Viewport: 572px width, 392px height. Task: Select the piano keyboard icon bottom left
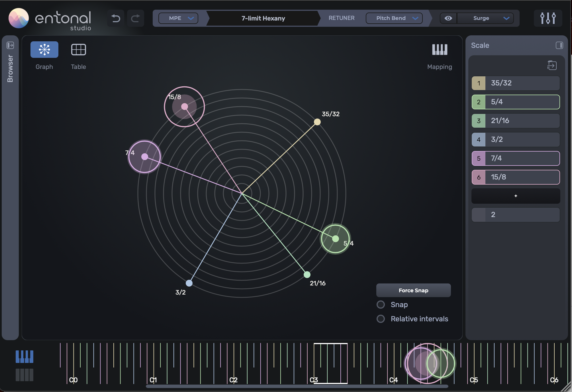tap(24, 356)
